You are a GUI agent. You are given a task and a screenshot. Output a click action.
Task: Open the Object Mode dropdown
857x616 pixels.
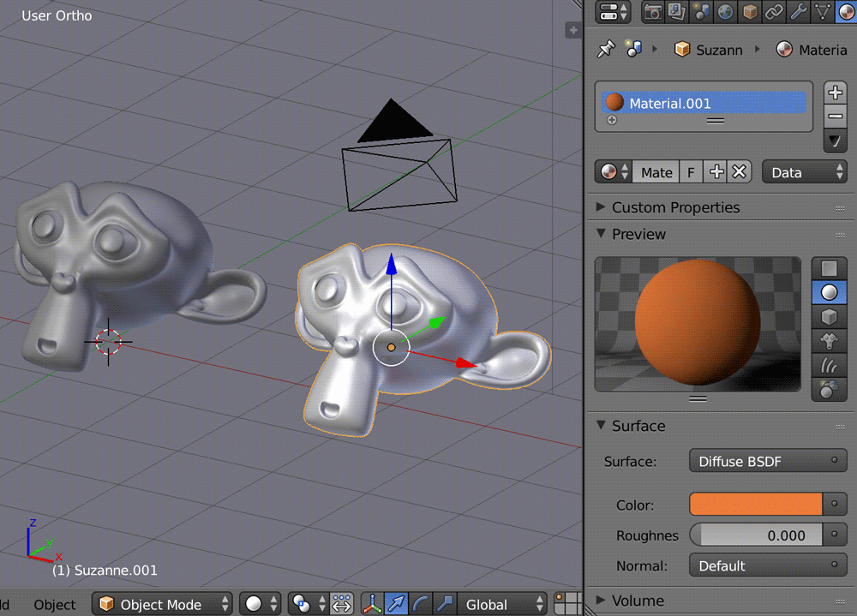[162, 604]
